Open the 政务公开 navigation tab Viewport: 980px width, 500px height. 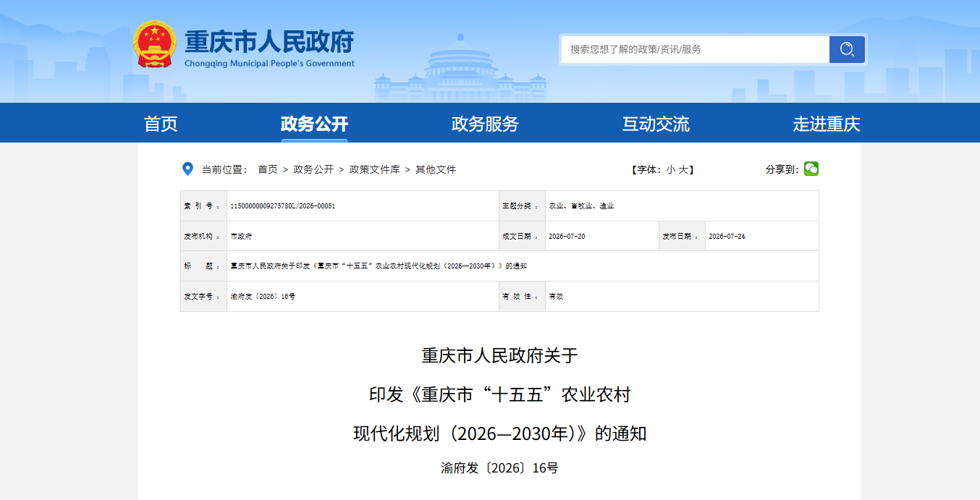click(314, 124)
